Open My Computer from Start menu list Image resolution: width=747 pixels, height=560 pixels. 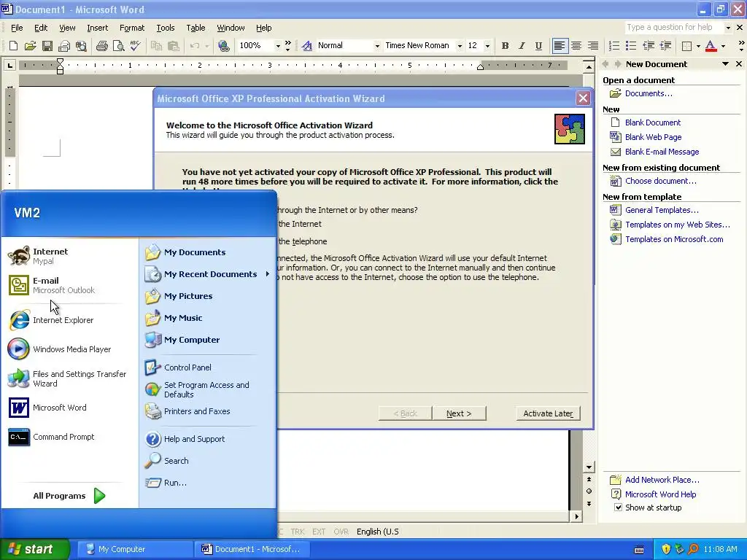click(208, 340)
